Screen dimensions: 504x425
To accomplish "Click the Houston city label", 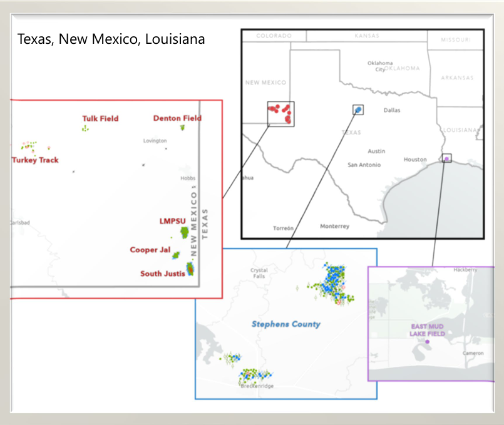I will pos(414,160).
